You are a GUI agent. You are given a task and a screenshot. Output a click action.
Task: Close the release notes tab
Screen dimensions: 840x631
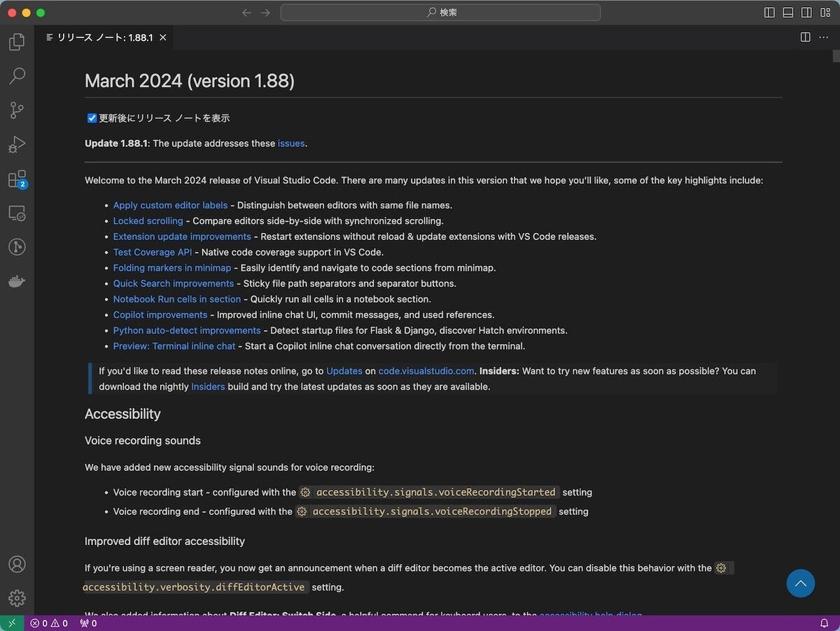162,37
